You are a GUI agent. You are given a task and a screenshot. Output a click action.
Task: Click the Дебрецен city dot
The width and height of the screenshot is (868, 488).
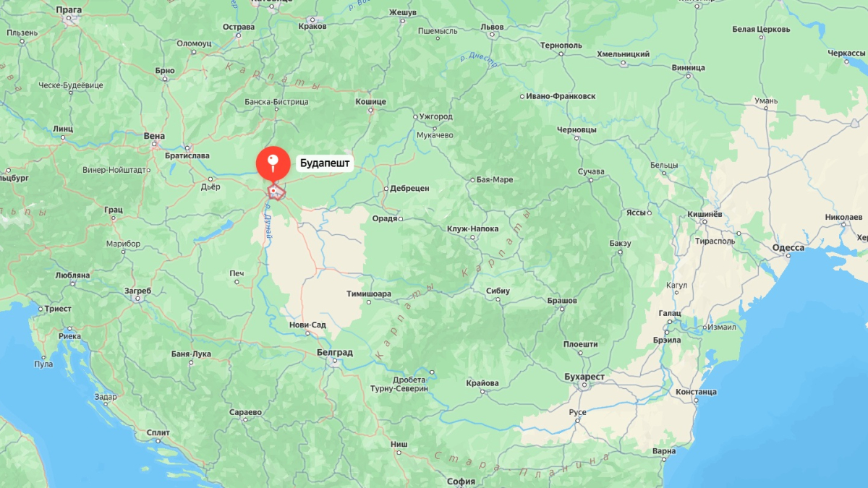(x=385, y=188)
